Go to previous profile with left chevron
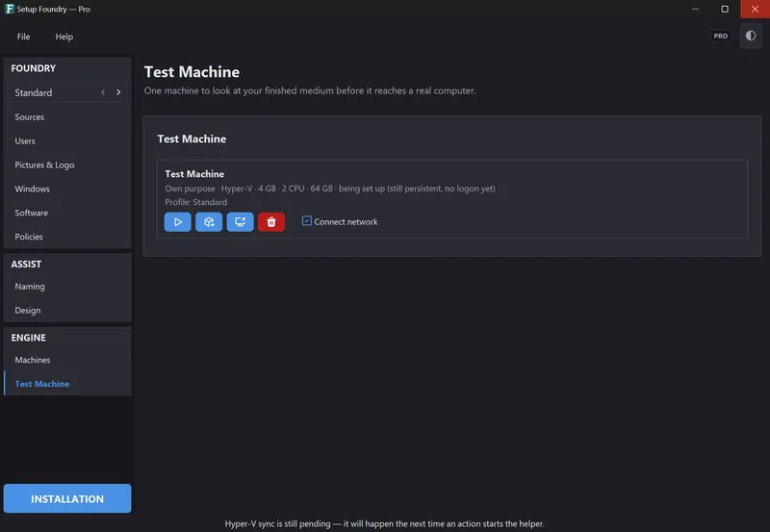The width and height of the screenshot is (770, 532). [103, 92]
